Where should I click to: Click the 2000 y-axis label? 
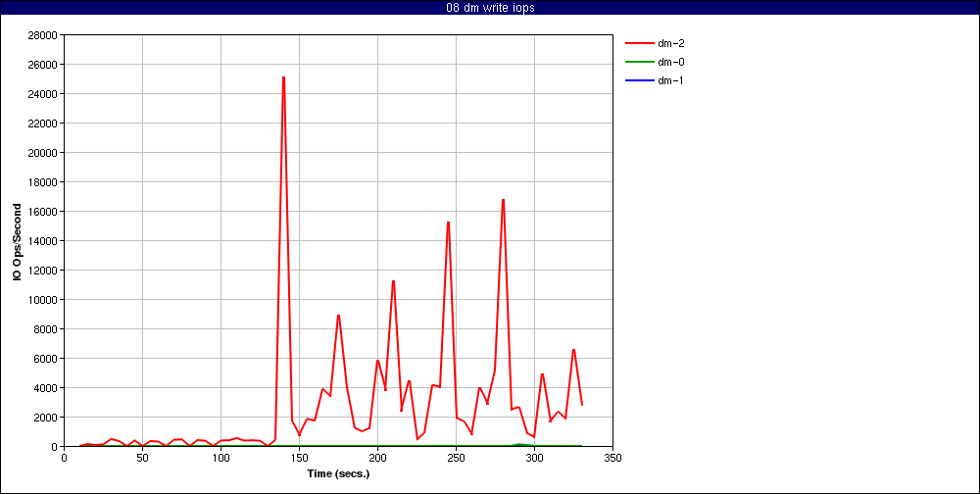click(x=46, y=418)
